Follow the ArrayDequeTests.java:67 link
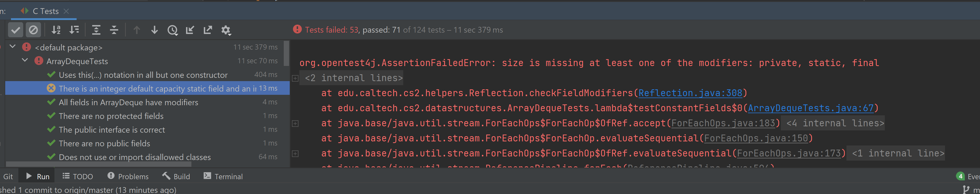 pyautogui.click(x=811, y=108)
